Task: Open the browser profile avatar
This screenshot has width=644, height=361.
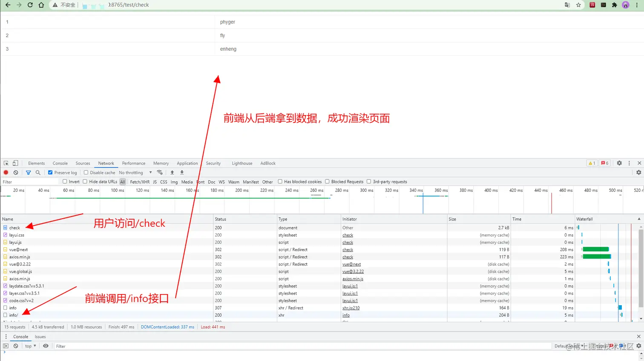Action: click(x=626, y=5)
